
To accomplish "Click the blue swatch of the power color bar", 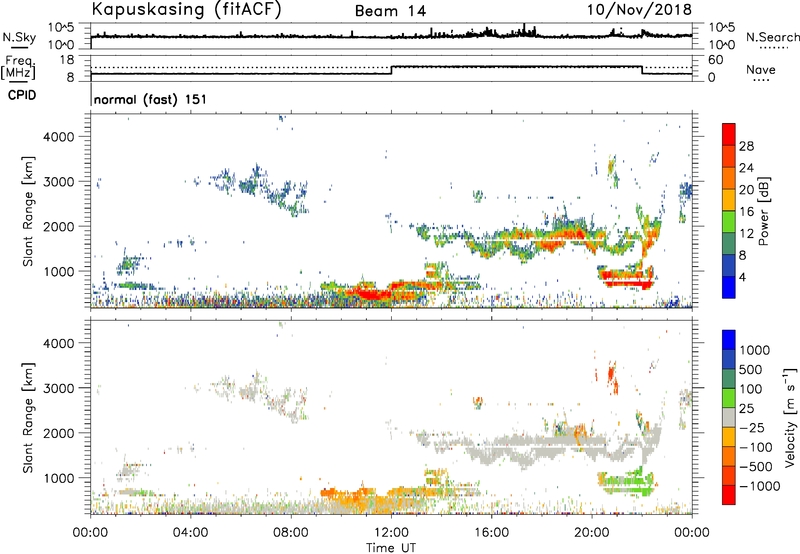I will coord(729,287).
